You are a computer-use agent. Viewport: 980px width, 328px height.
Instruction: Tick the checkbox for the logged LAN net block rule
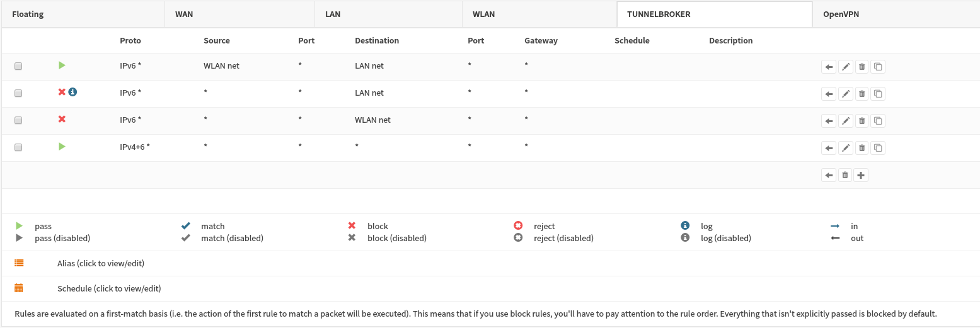18,93
